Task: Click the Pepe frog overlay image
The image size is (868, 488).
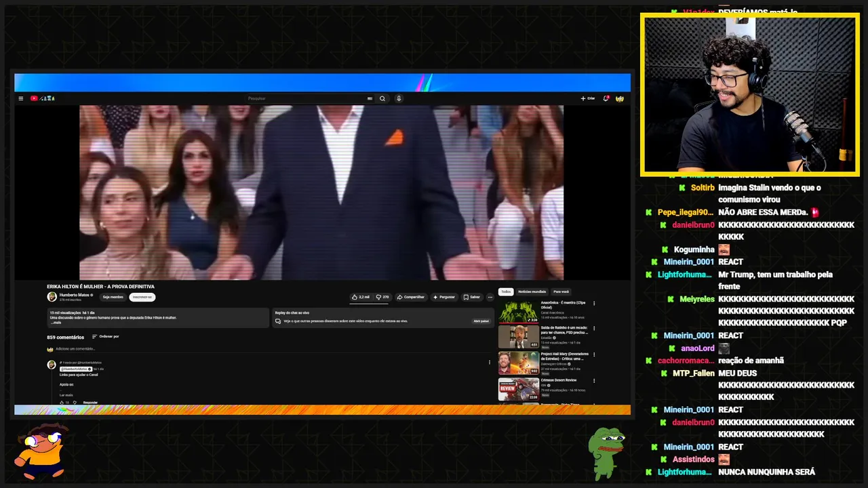Action: click(x=606, y=453)
